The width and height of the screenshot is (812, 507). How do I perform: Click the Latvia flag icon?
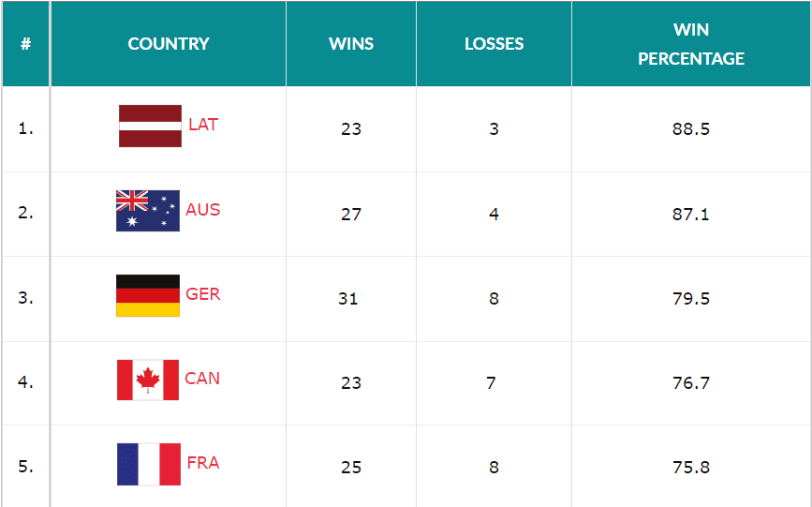[150, 126]
